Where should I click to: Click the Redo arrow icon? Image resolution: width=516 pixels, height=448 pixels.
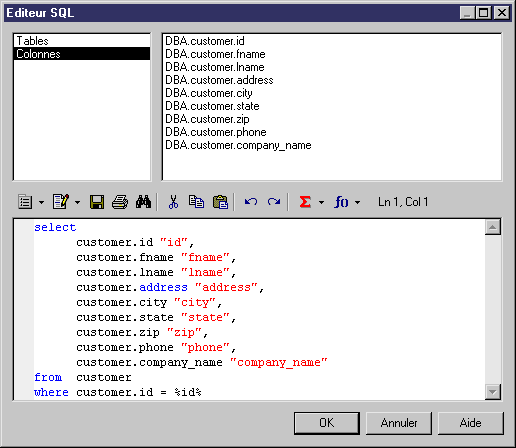pyautogui.click(x=274, y=202)
